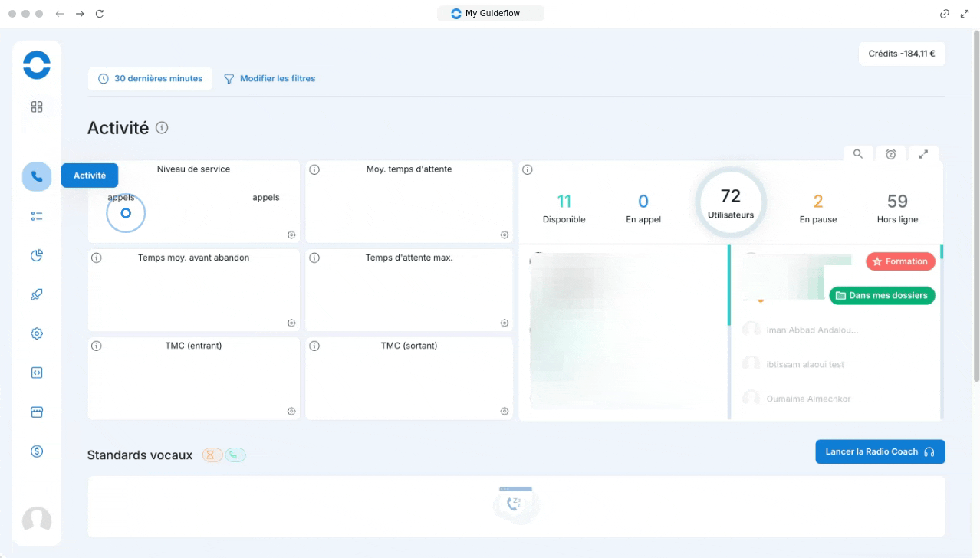
Task: Click Lancer la Radio Coach button
Action: (880, 451)
